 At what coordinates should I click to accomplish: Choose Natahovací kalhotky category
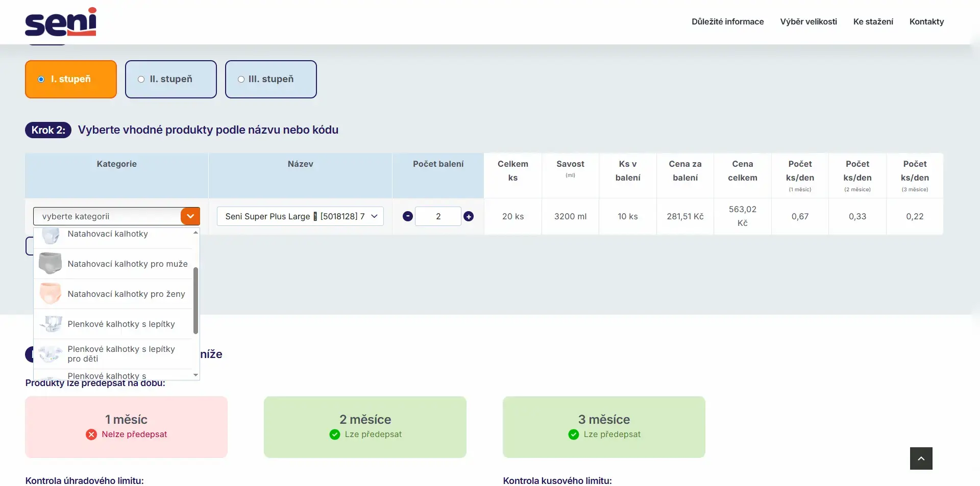click(113, 237)
